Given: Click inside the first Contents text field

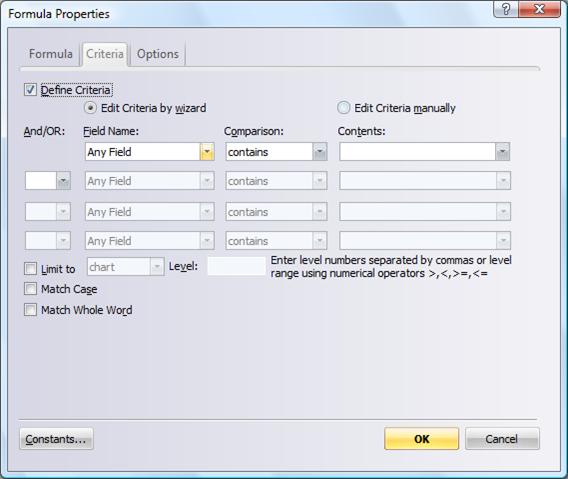Looking at the screenshot, I should tap(417, 152).
